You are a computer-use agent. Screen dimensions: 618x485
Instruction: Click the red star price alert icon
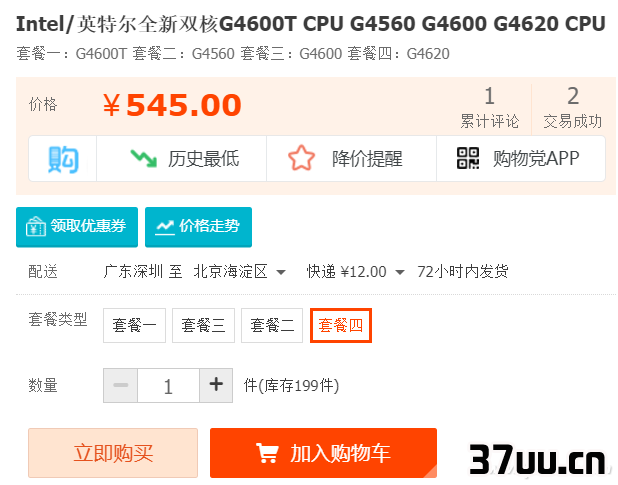(x=302, y=158)
